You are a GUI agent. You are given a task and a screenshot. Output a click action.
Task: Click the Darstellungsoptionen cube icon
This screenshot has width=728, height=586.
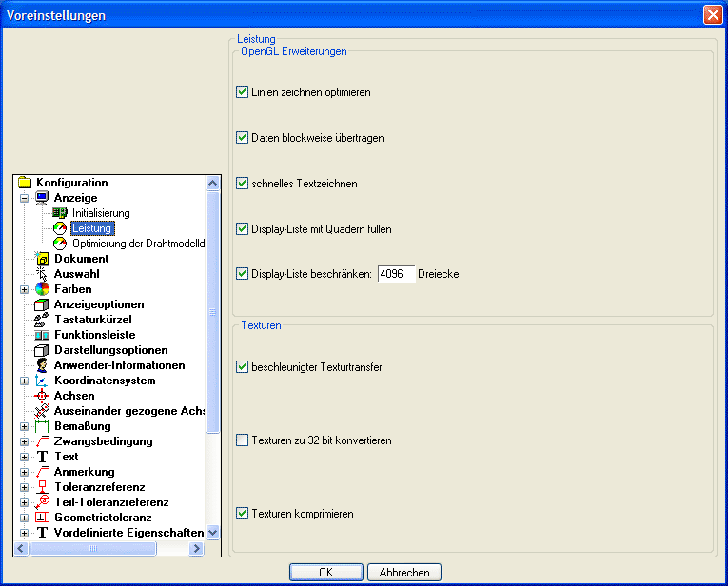42,350
